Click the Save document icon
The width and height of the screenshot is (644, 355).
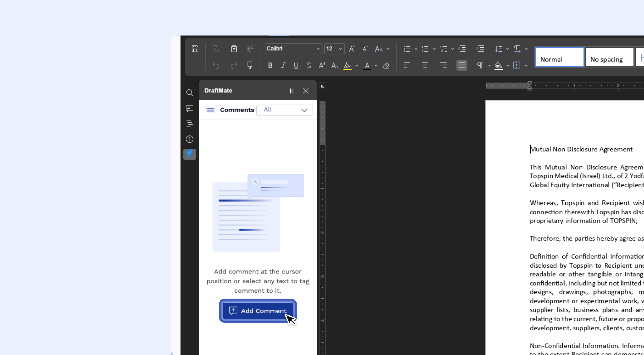click(x=195, y=49)
